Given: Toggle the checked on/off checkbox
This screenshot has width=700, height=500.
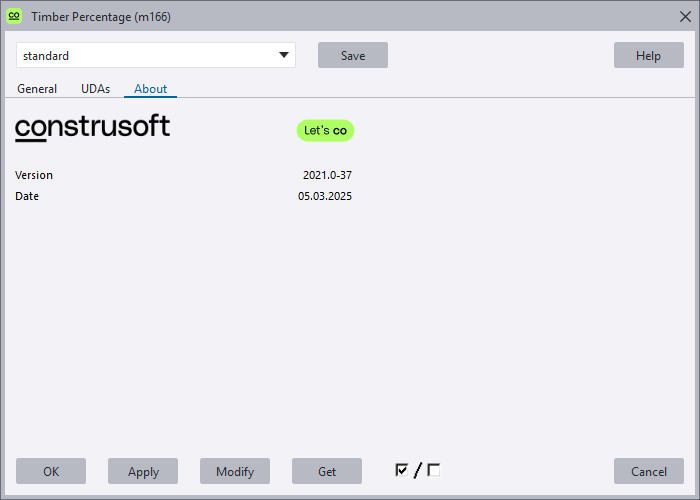Looking at the screenshot, I should 402,470.
